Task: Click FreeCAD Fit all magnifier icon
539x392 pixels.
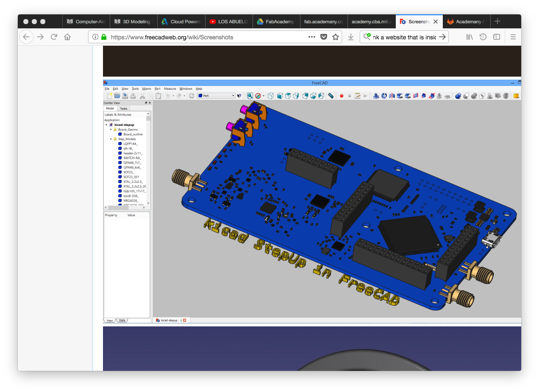Action: [x=250, y=96]
